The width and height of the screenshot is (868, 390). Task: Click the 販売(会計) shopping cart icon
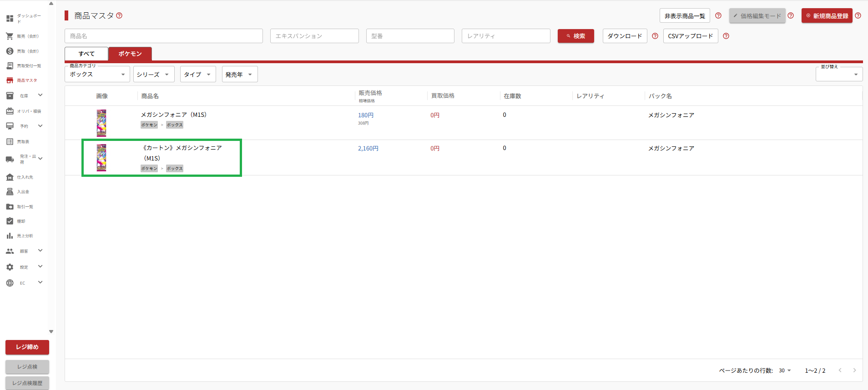(x=10, y=36)
